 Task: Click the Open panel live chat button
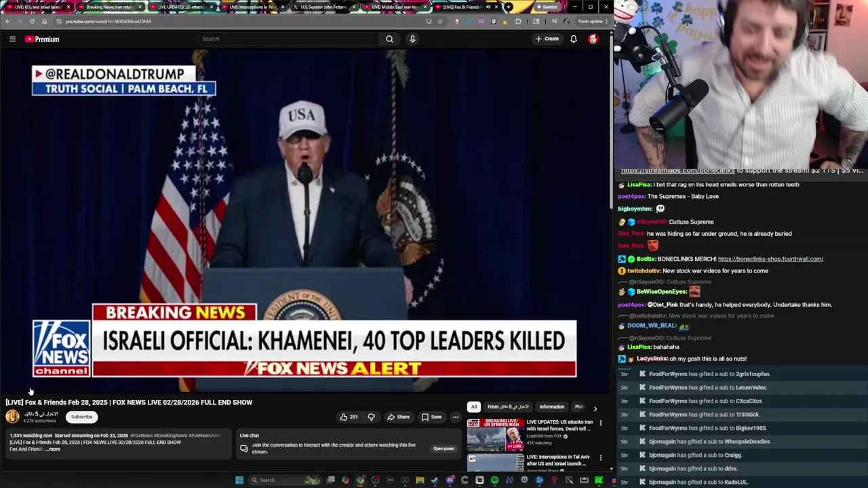click(x=443, y=449)
